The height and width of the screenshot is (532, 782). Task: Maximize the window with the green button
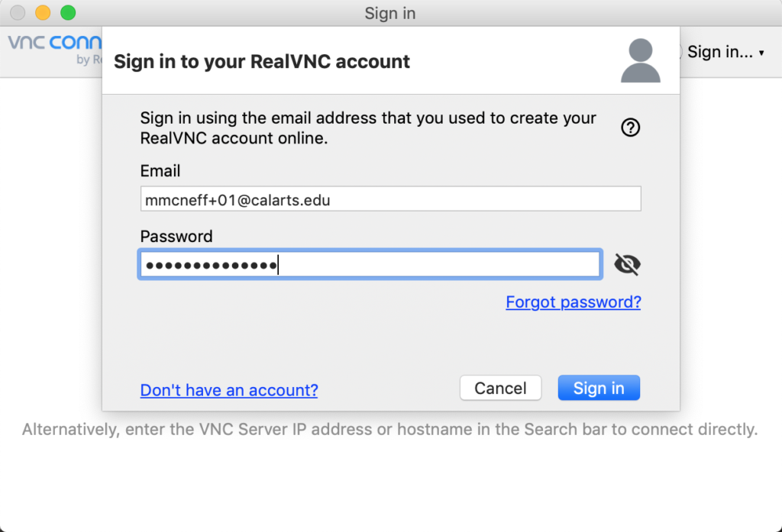[68, 12]
